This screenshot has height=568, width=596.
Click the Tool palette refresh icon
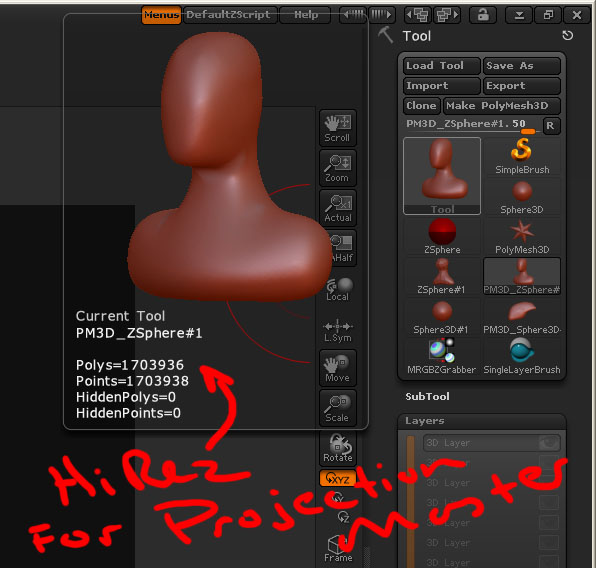567,36
